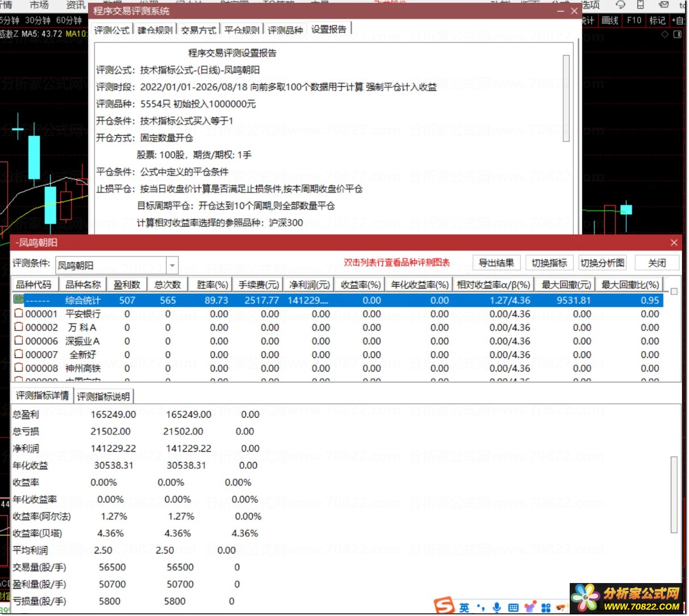The width and height of the screenshot is (689, 616).
Task: Switch to the 建仓规则 tab
Action: (x=154, y=30)
